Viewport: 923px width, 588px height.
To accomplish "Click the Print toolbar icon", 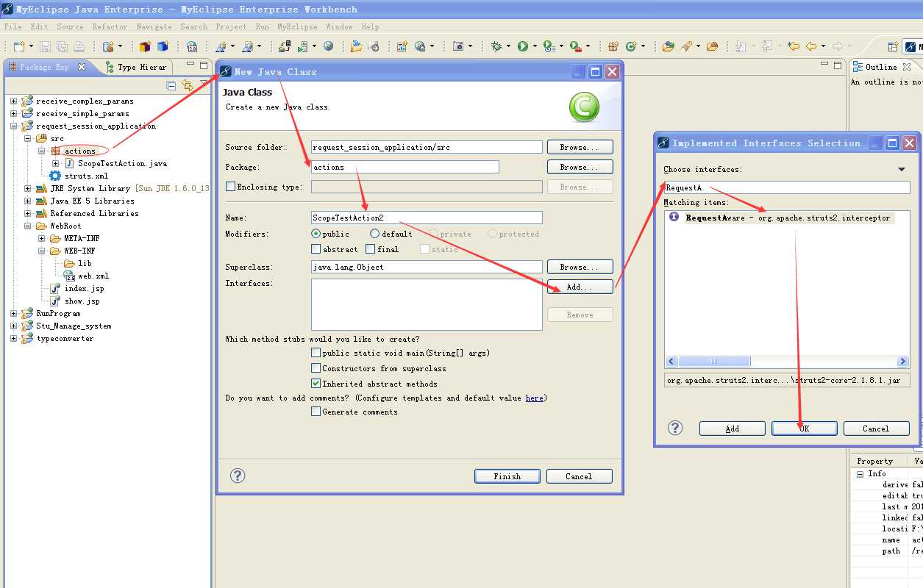I will [x=79, y=46].
